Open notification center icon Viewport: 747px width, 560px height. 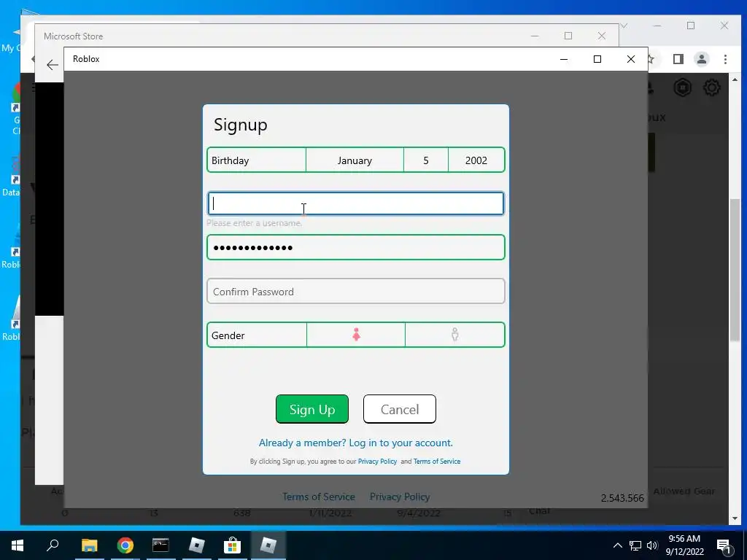724,545
